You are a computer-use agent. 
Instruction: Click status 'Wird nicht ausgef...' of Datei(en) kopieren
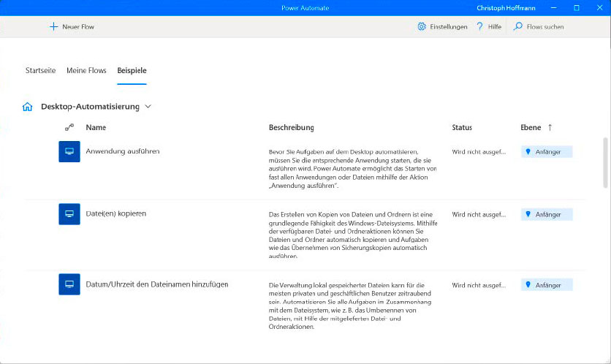point(479,214)
